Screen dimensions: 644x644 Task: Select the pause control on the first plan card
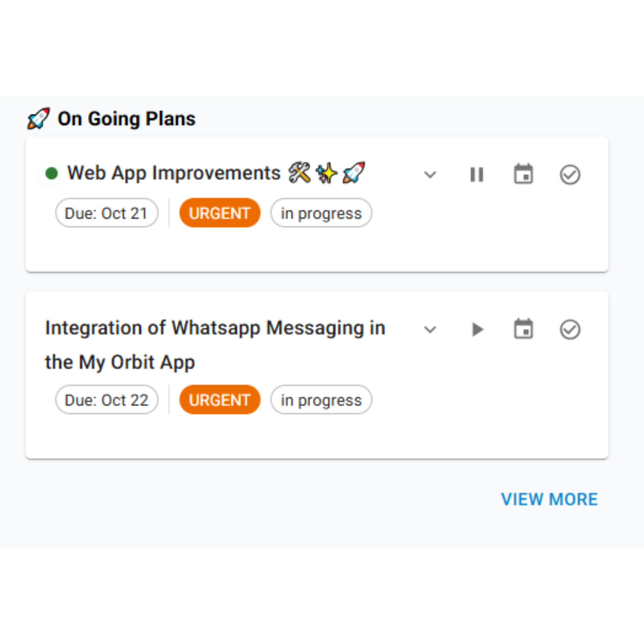pyautogui.click(x=476, y=174)
